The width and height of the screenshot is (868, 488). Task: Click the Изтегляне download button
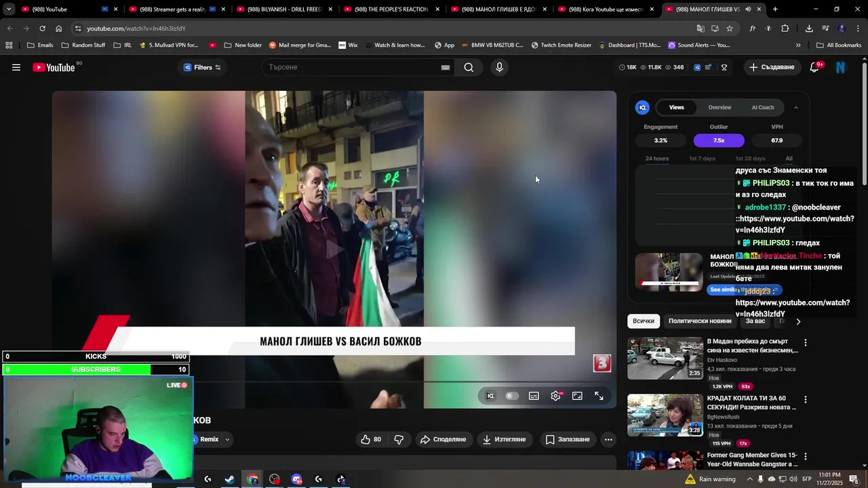coord(504,439)
